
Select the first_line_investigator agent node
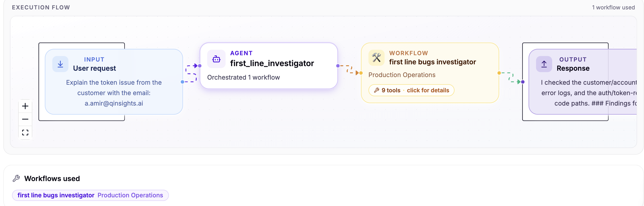coord(269,66)
